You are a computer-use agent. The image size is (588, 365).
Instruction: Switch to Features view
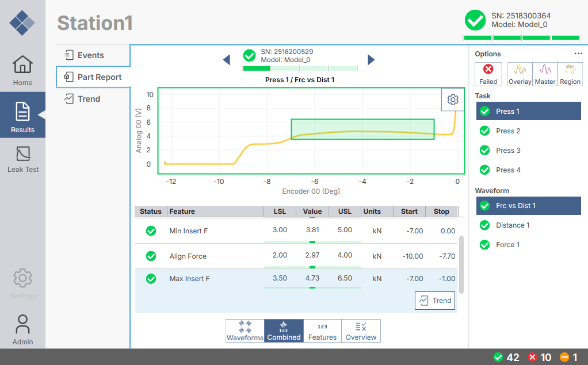322,331
